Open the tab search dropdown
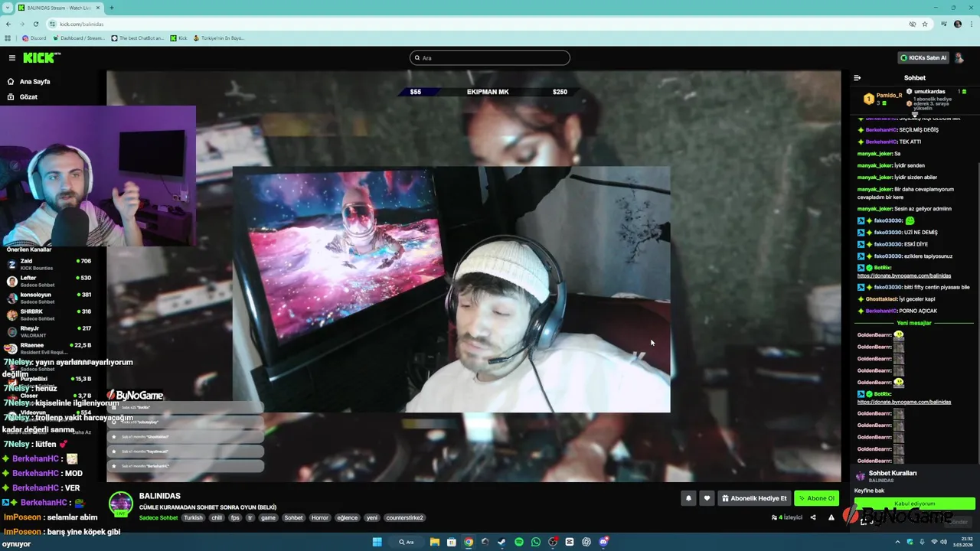The height and width of the screenshot is (551, 980). click(x=7, y=8)
